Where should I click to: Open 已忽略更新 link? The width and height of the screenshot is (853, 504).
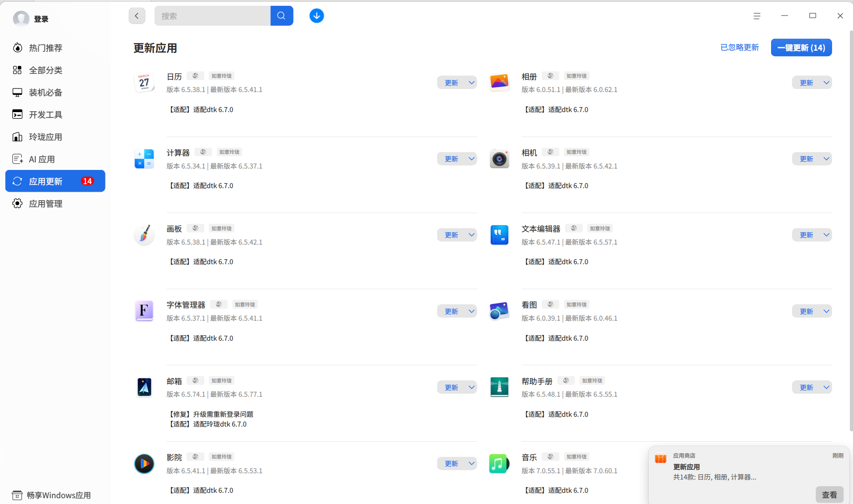coord(739,47)
